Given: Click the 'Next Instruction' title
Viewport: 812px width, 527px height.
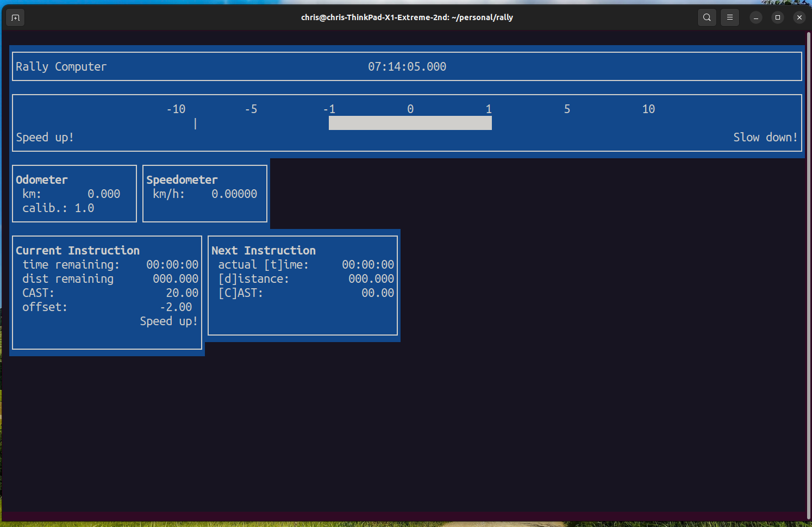Looking at the screenshot, I should 264,250.
